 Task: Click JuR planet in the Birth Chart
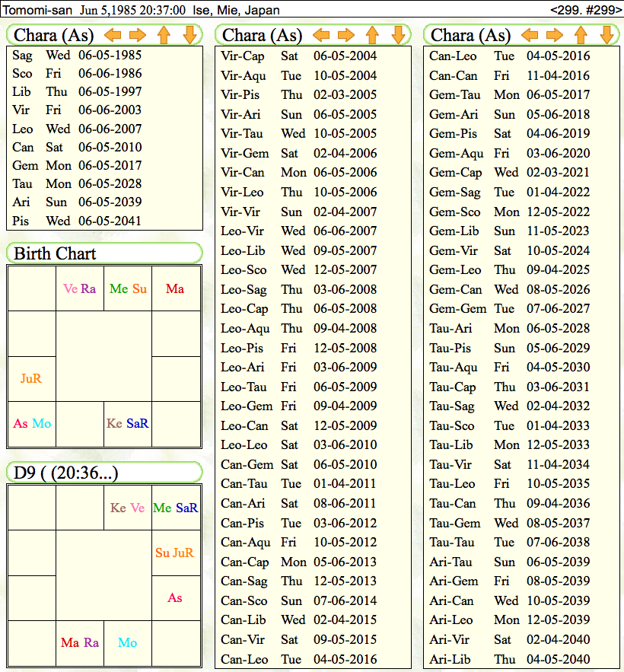pyautogui.click(x=31, y=378)
